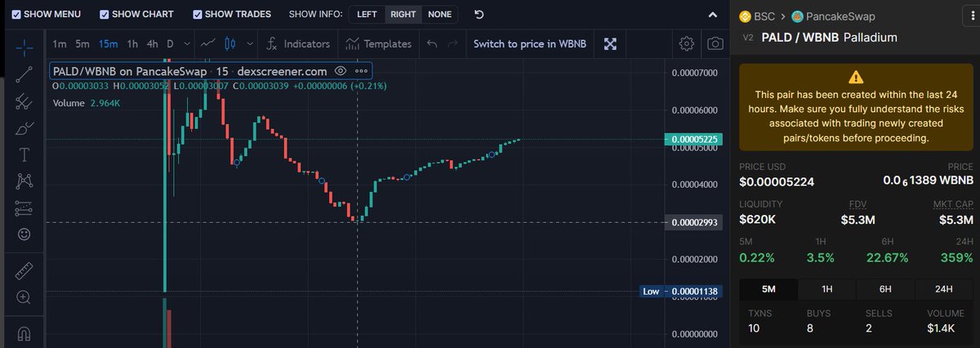
Task: Expand the timeframe interval dropdown arrow
Action: tap(188, 43)
